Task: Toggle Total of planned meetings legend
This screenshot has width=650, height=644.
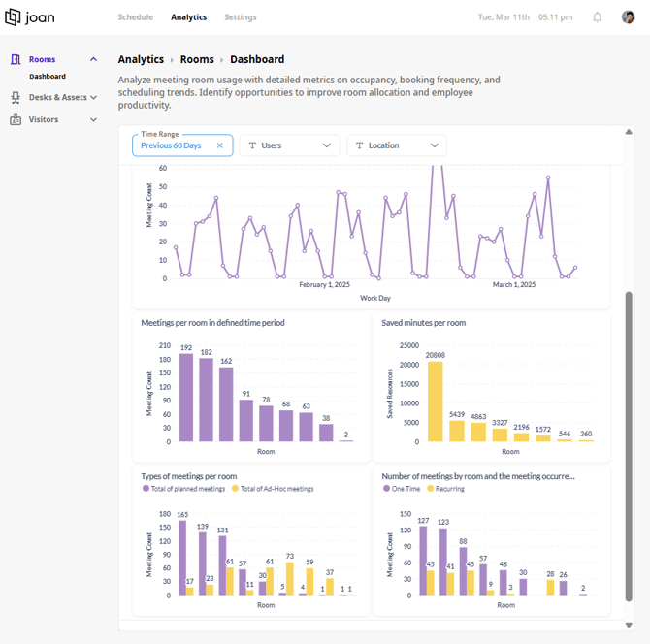Action: pyautogui.click(x=183, y=489)
